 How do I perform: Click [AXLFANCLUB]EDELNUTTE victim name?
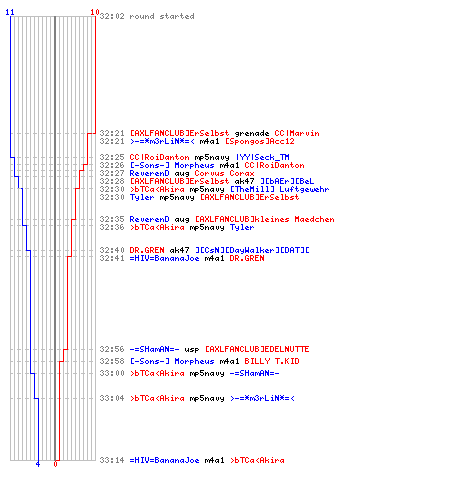257,349
